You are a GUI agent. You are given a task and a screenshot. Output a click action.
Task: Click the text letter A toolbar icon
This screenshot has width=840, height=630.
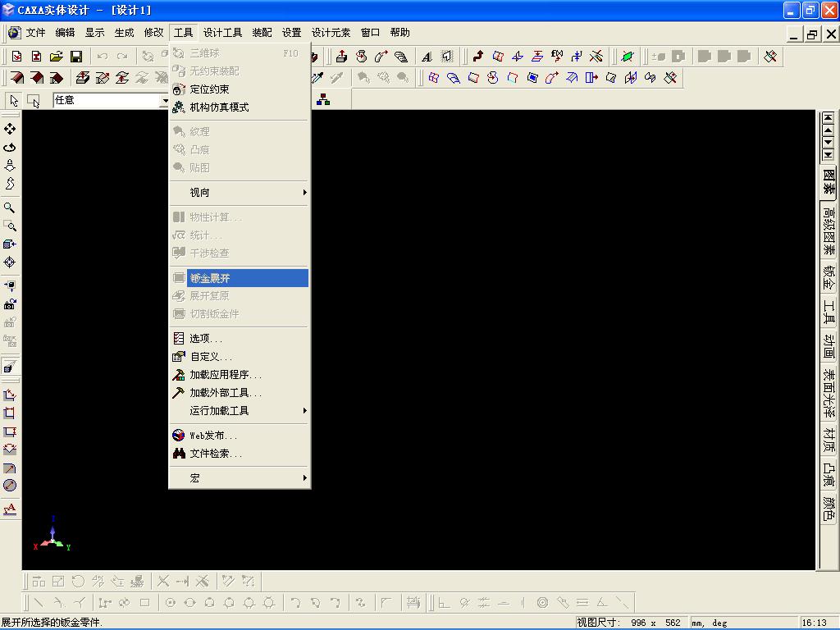point(427,57)
